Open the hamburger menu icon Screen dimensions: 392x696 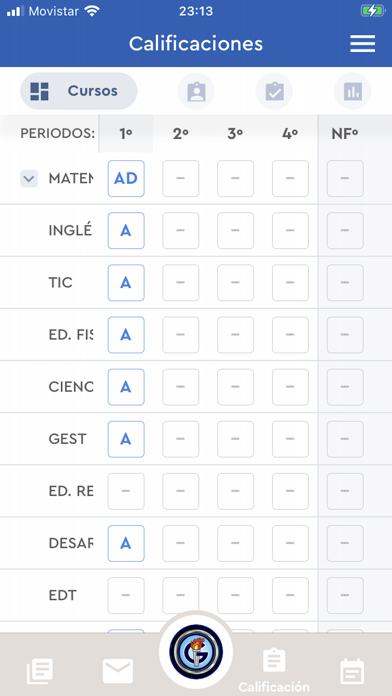[362, 44]
